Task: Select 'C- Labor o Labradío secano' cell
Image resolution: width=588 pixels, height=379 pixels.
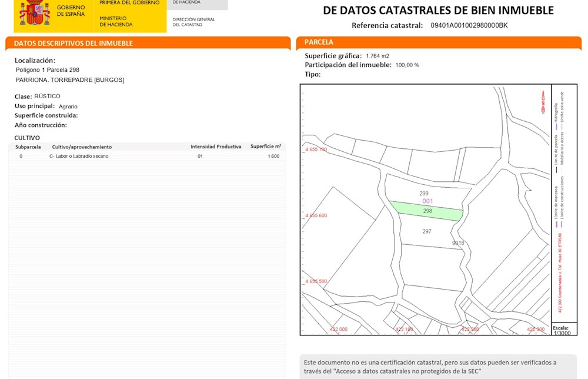Action: point(79,156)
